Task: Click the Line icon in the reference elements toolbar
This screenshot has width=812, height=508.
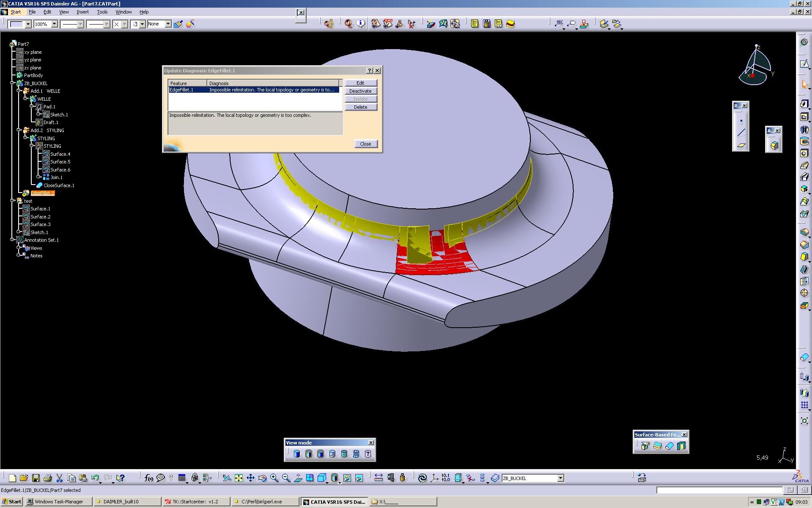Action: click(741, 133)
